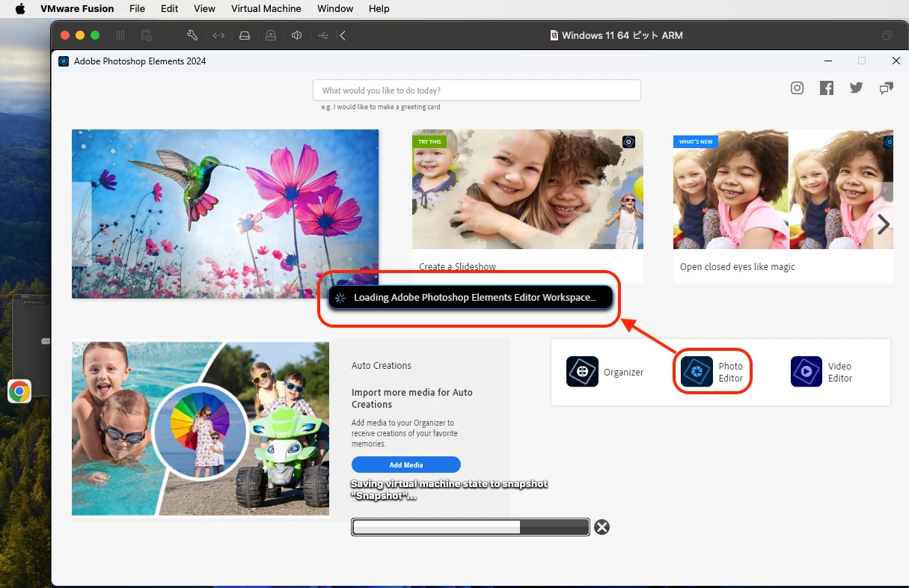Open the Help menu

[x=379, y=9]
